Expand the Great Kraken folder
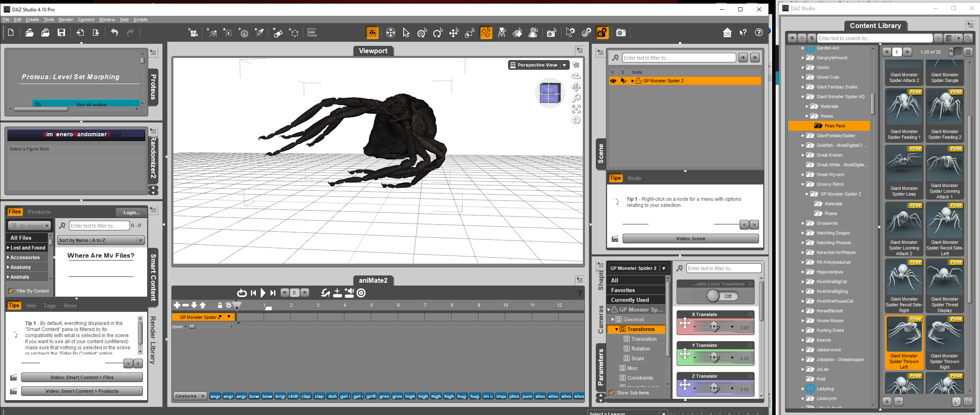Viewport: 980px width, 415px height. [x=803, y=155]
